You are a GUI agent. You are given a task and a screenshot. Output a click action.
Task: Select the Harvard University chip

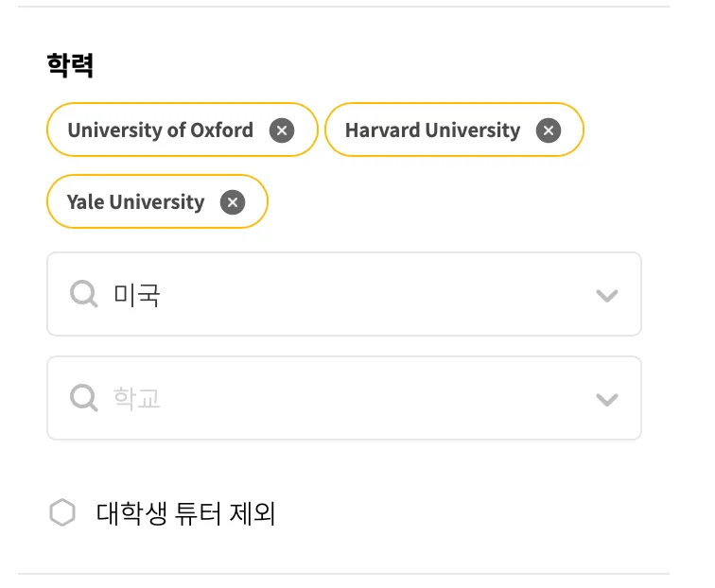coord(454,130)
